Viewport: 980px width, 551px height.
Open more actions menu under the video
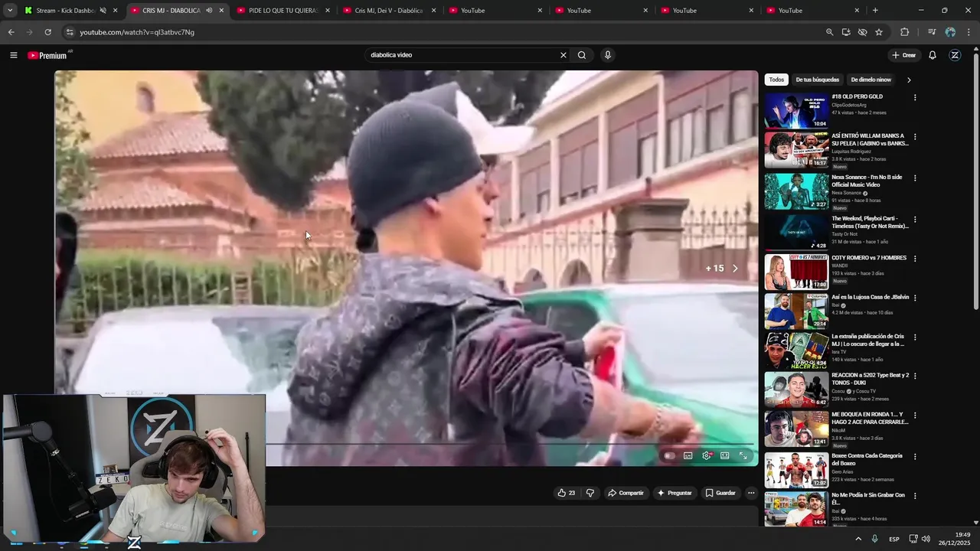pyautogui.click(x=751, y=493)
